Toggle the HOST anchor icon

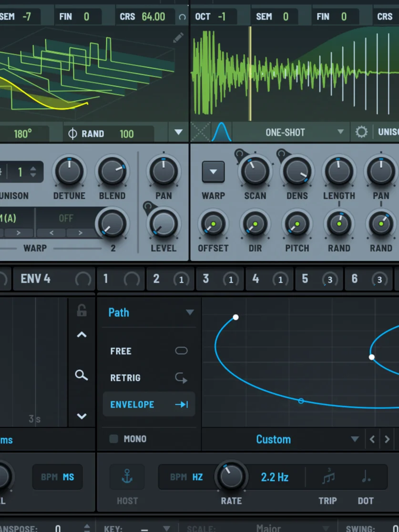(x=127, y=476)
